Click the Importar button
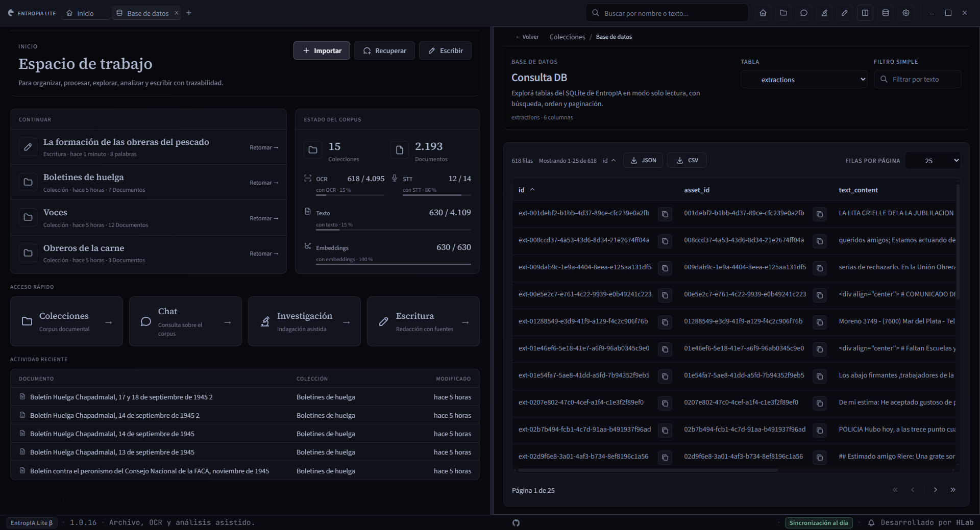 pyautogui.click(x=322, y=51)
